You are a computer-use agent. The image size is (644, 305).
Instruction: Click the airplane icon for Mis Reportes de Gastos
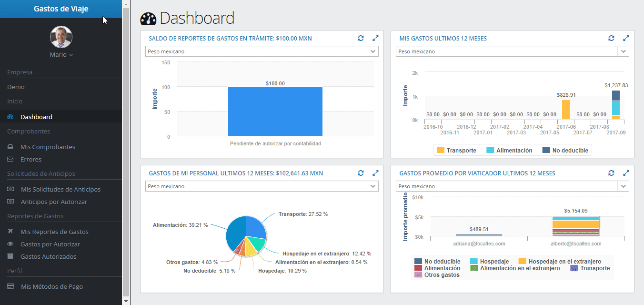pyautogui.click(x=10, y=232)
